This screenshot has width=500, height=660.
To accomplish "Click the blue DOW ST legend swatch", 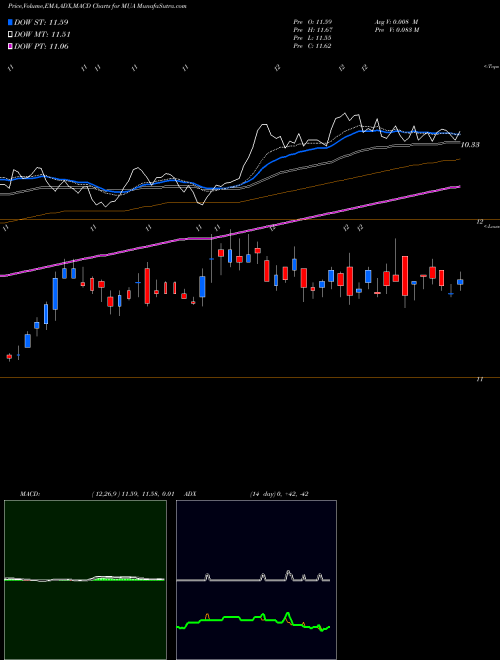I will pyautogui.click(x=10, y=22).
